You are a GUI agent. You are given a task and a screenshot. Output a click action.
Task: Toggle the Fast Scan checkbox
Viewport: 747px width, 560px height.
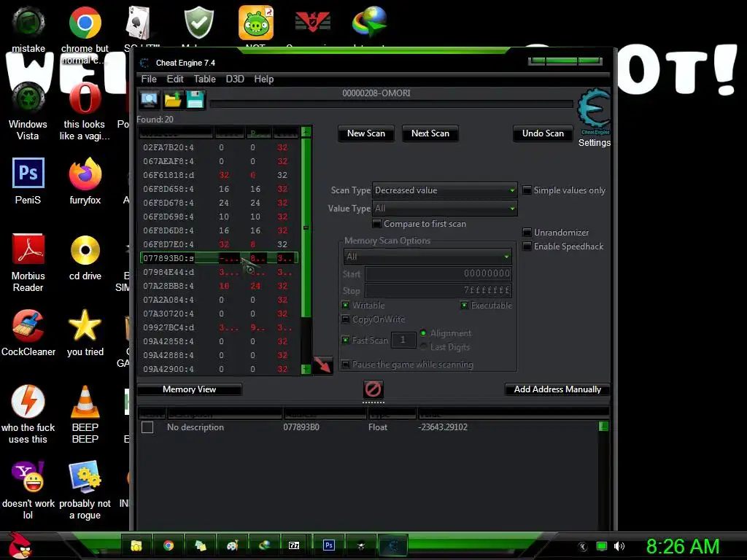point(345,340)
